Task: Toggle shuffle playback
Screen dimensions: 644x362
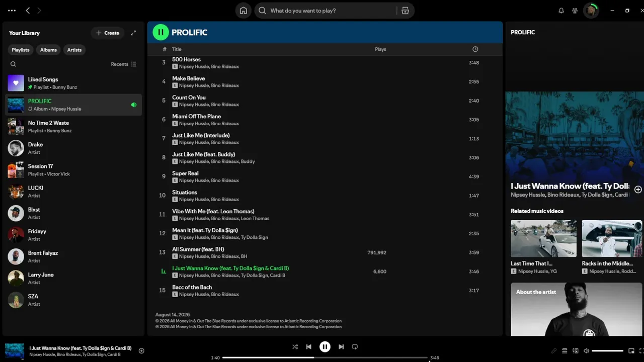Action: click(x=295, y=347)
